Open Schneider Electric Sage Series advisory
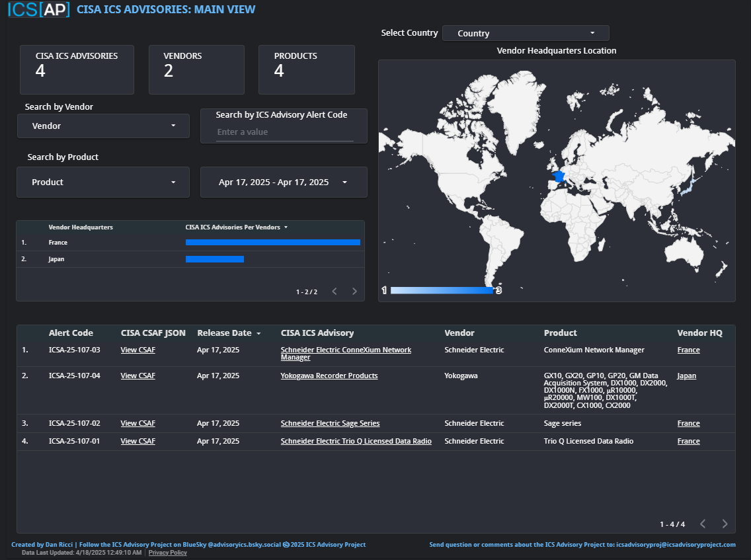This screenshot has width=751, height=560. pos(330,424)
